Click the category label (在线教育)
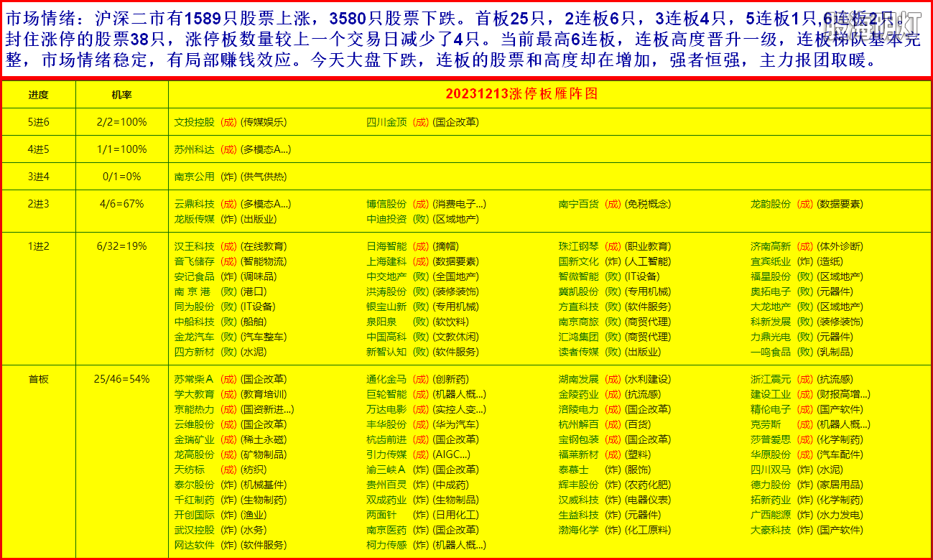 (263, 246)
